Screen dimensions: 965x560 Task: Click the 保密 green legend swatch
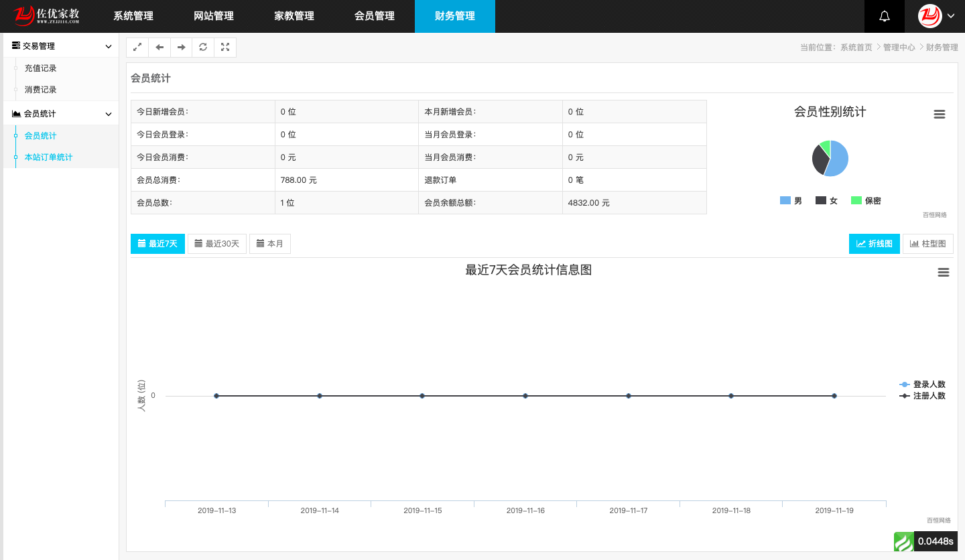[x=856, y=201]
